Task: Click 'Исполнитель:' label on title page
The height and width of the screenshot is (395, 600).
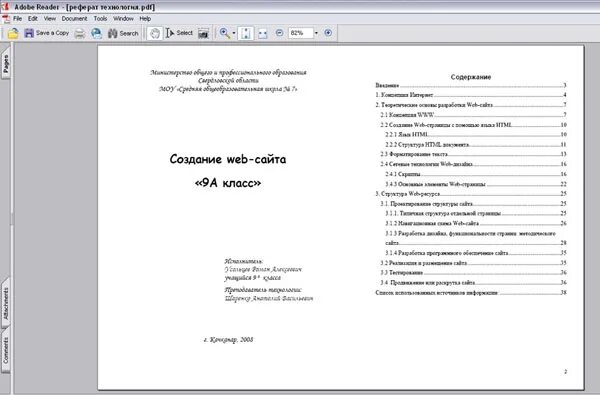Action: pyautogui.click(x=244, y=261)
